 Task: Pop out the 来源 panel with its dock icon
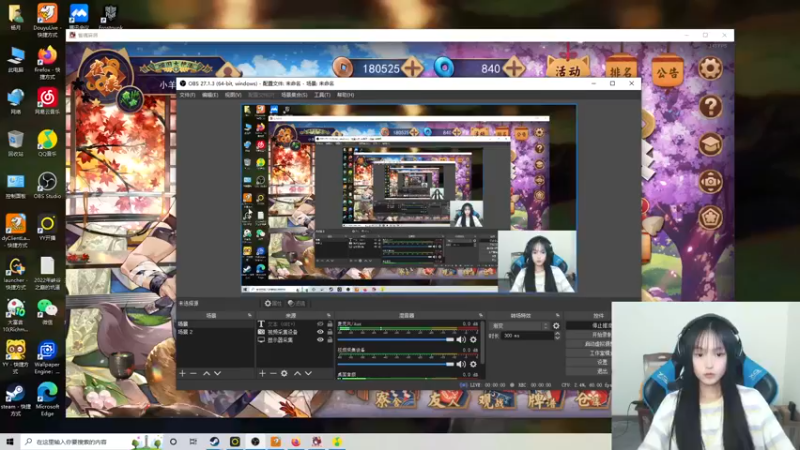(329, 315)
